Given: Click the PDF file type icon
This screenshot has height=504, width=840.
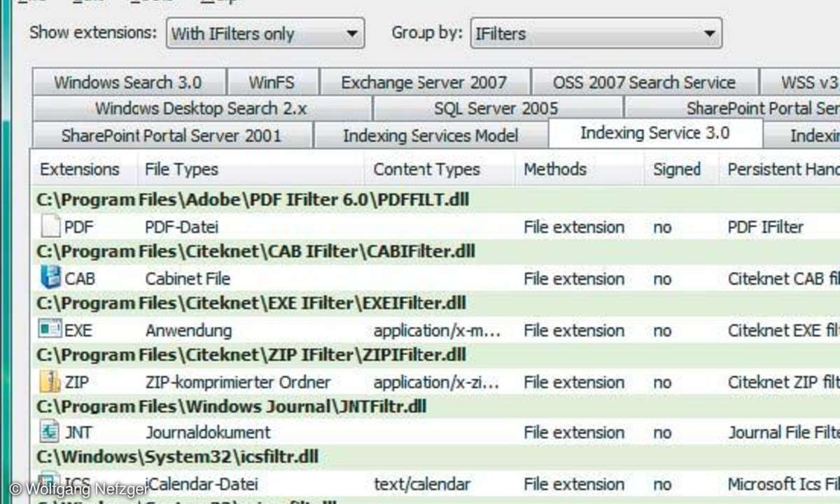Looking at the screenshot, I should [50, 227].
